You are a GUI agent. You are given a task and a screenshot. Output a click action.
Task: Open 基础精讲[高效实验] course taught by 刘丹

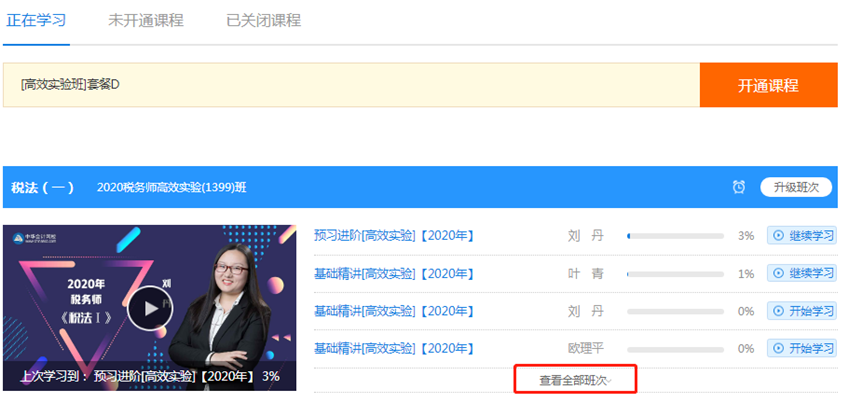tap(394, 311)
